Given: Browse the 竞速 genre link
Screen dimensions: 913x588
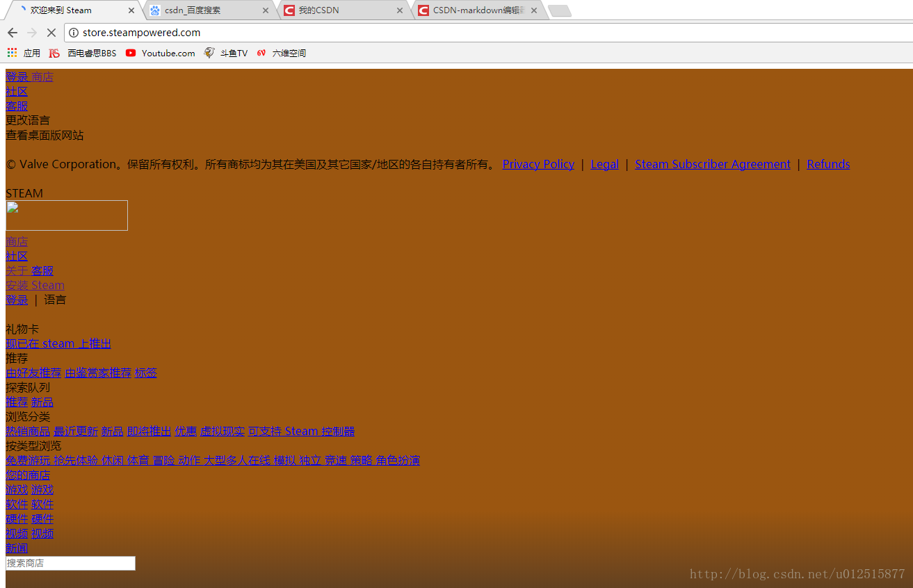Looking at the screenshot, I should click(x=336, y=460).
